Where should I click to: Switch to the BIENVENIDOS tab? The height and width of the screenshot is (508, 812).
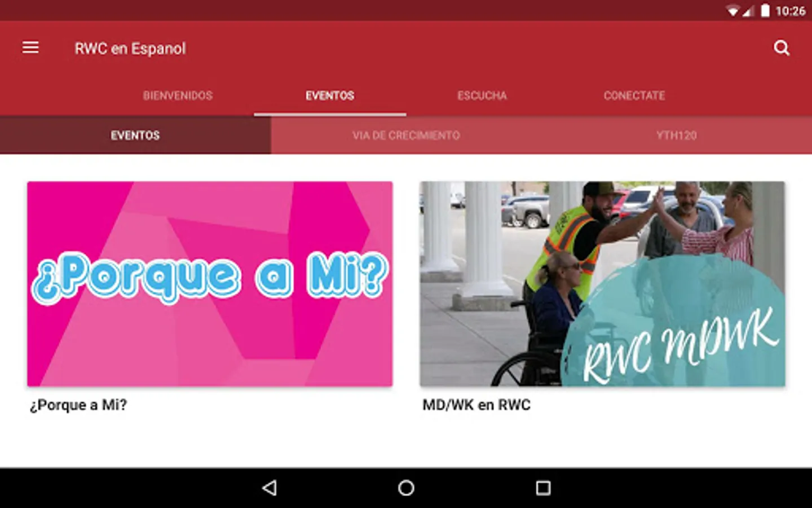(x=178, y=95)
